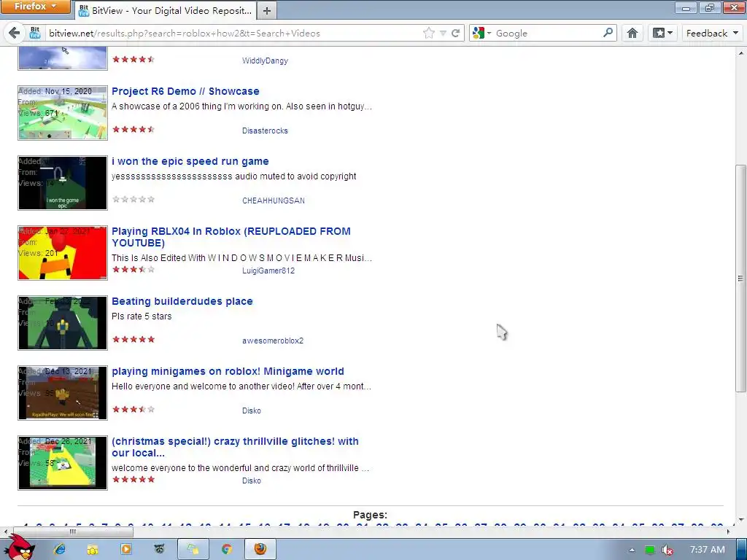Image resolution: width=747 pixels, height=560 pixels.
Task: Click star rating of Minigame world video
Action: pos(133,409)
